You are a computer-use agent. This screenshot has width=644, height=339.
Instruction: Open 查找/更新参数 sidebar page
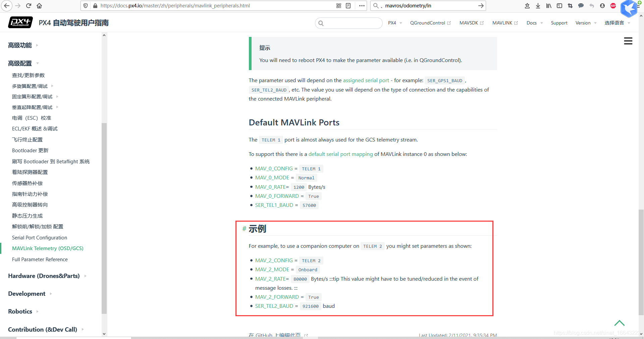click(28, 75)
